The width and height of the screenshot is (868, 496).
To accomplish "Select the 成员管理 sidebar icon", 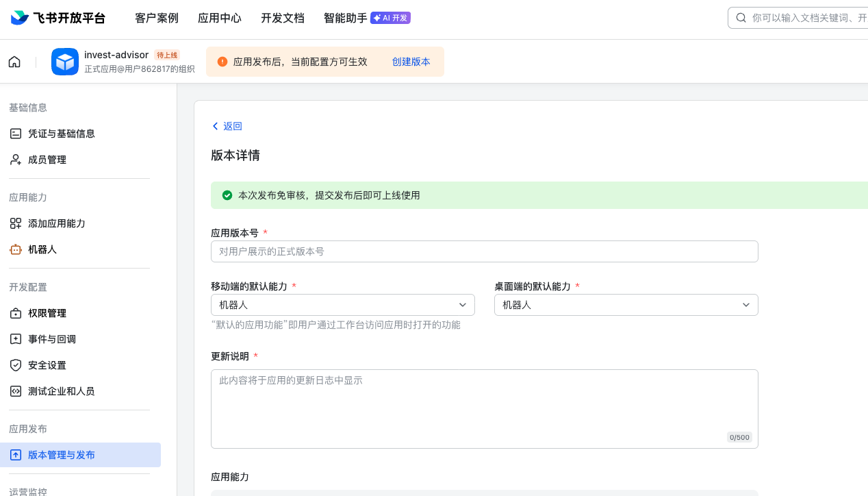I will 15,159.
